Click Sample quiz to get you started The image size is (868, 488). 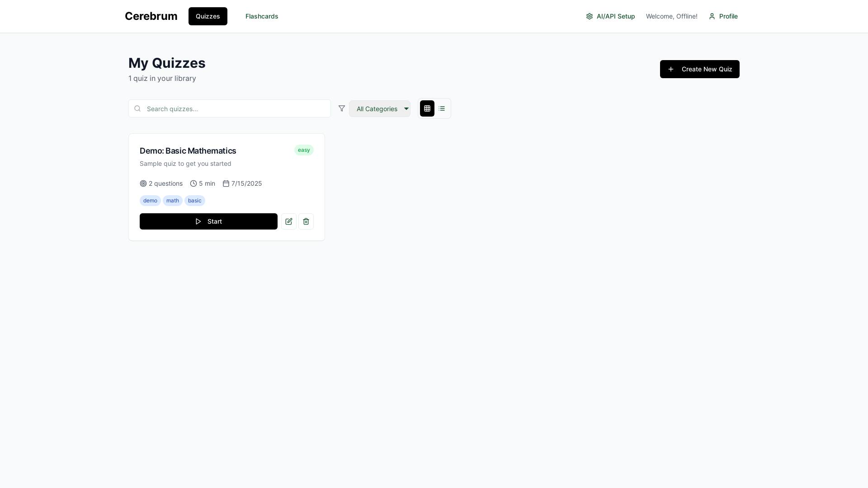coord(185,164)
